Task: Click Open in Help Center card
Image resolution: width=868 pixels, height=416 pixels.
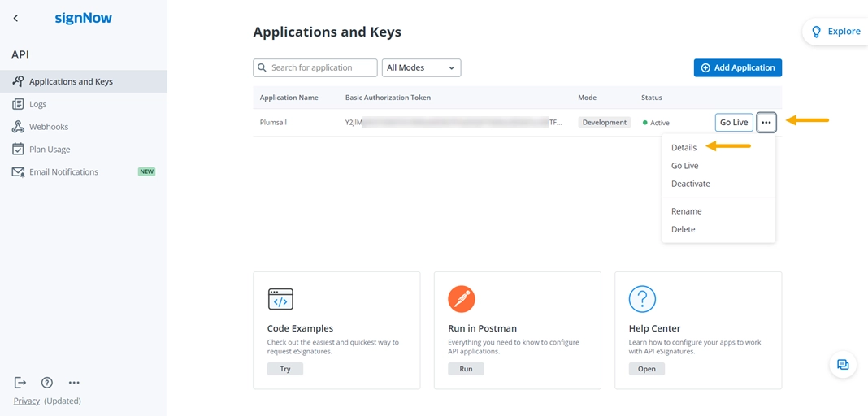Action: point(647,369)
